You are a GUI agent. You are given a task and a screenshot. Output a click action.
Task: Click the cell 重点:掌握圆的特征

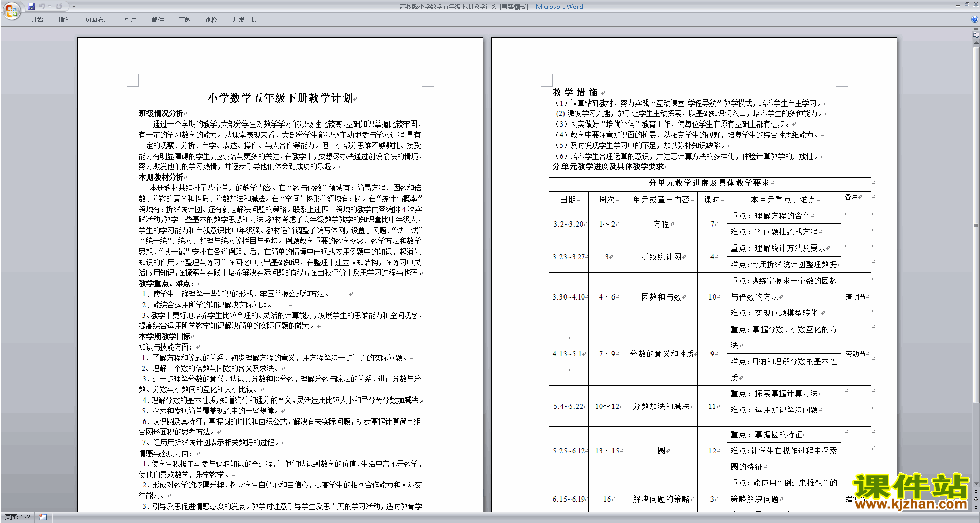(783, 435)
